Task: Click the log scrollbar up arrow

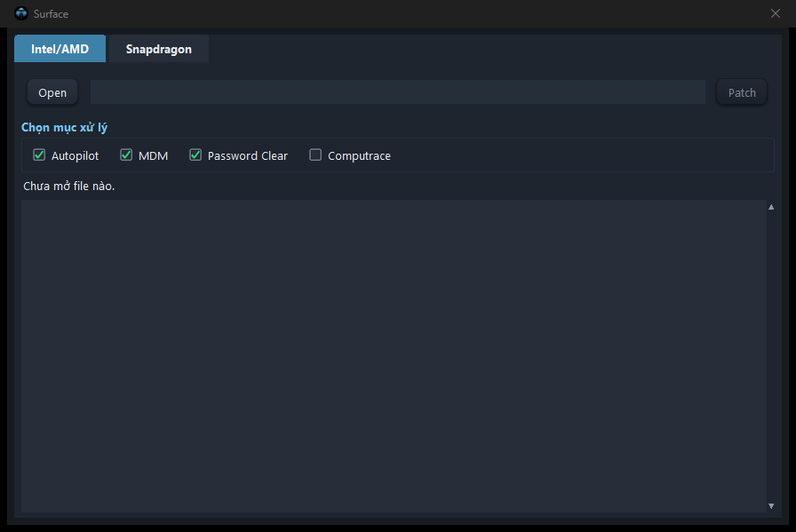Action: [771, 207]
